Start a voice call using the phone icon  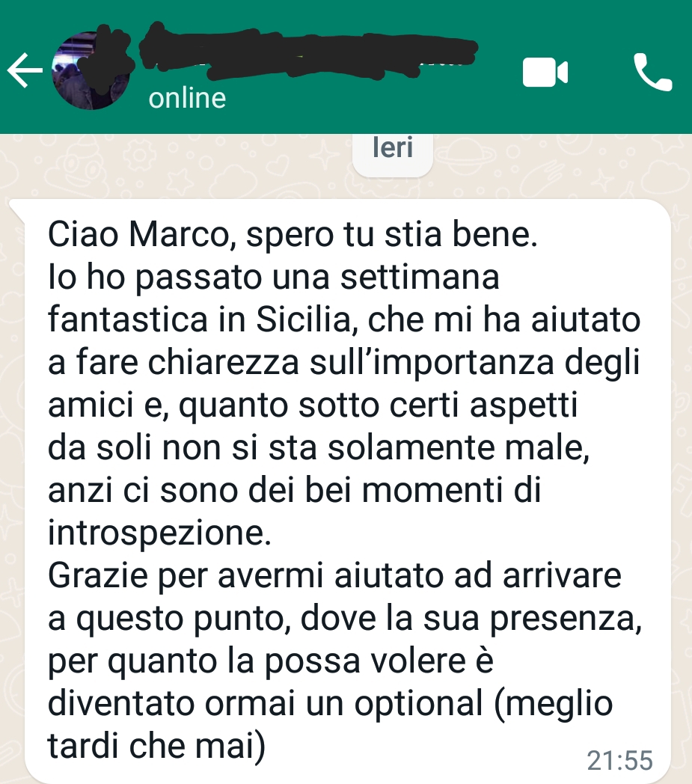(x=653, y=72)
